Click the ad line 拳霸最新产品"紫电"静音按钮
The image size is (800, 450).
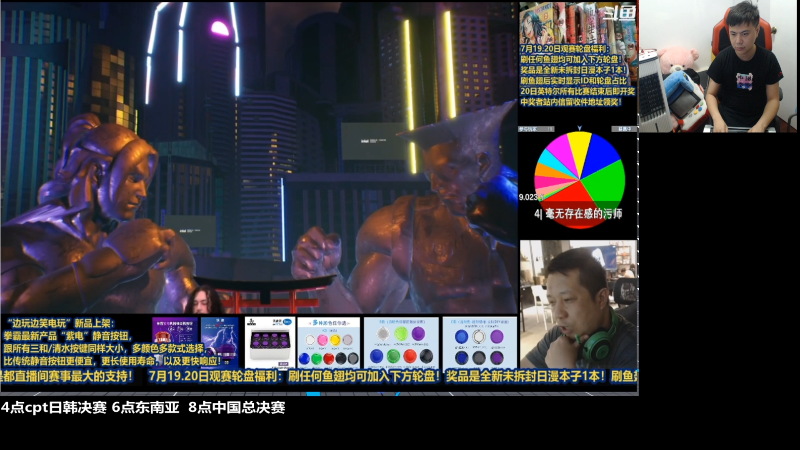point(67,336)
